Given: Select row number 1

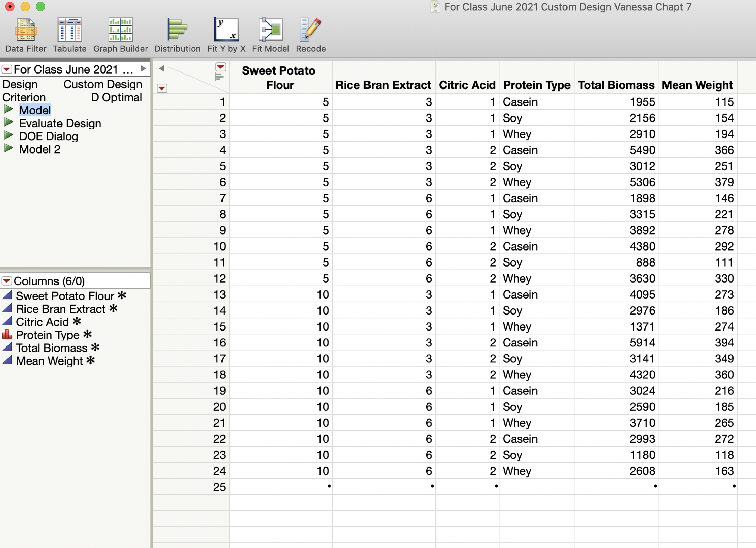Looking at the screenshot, I should coord(191,102).
